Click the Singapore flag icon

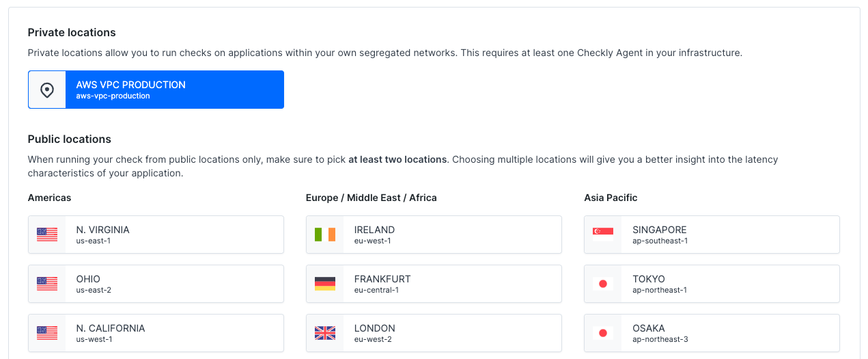(603, 235)
